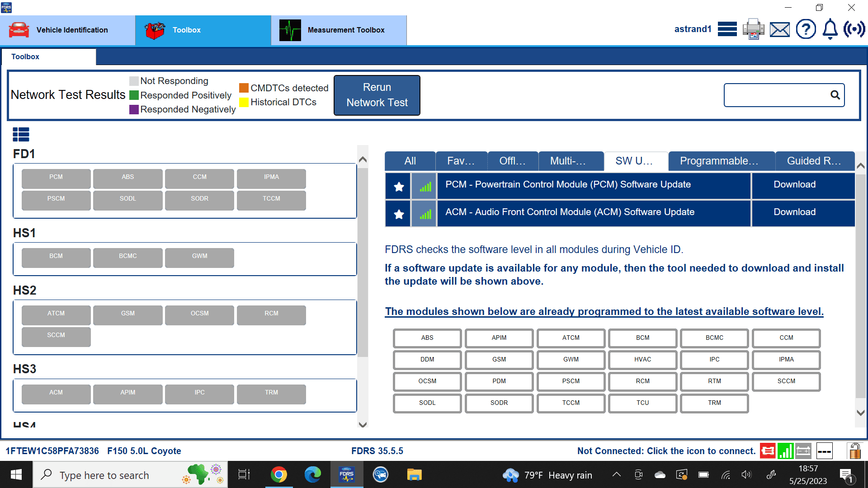Viewport: 868px width, 488px height.
Task: Click the wireless broadcast icon in the header
Action: pyautogui.click(x=854, y=29)
